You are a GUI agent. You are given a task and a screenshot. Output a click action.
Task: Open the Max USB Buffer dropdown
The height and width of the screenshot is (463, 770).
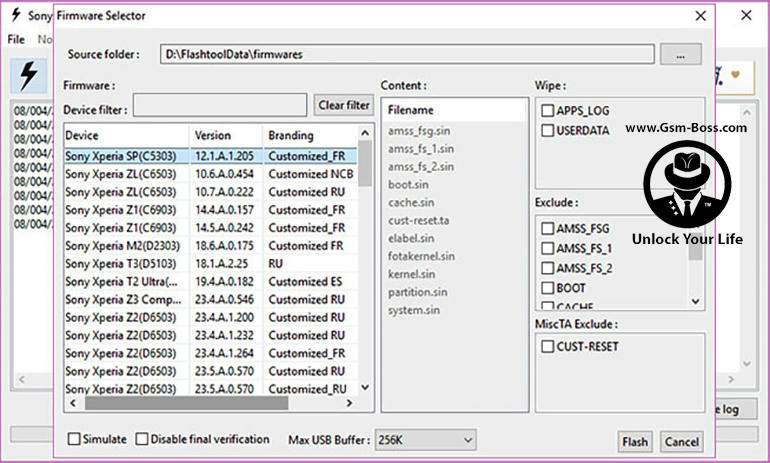[x=425, y=440]
